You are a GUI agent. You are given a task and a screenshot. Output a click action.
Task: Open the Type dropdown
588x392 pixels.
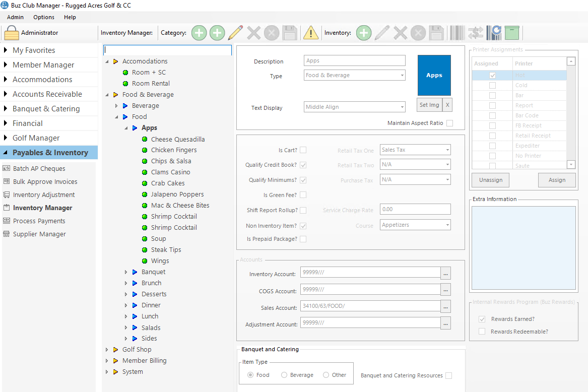pyautogui.click(x=354, y=76)
